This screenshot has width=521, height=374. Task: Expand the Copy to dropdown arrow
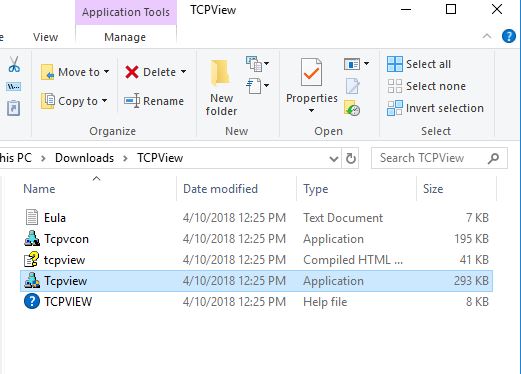tap(104, 100)
